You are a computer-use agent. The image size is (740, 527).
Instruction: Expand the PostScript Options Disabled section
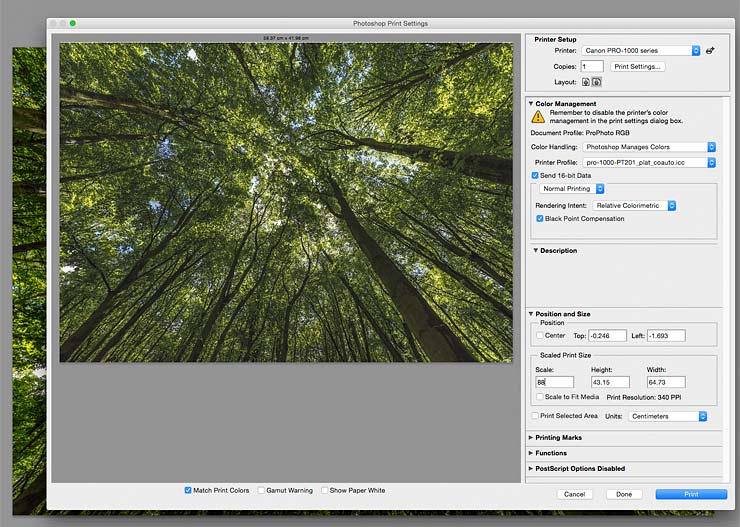pos(531,468)
